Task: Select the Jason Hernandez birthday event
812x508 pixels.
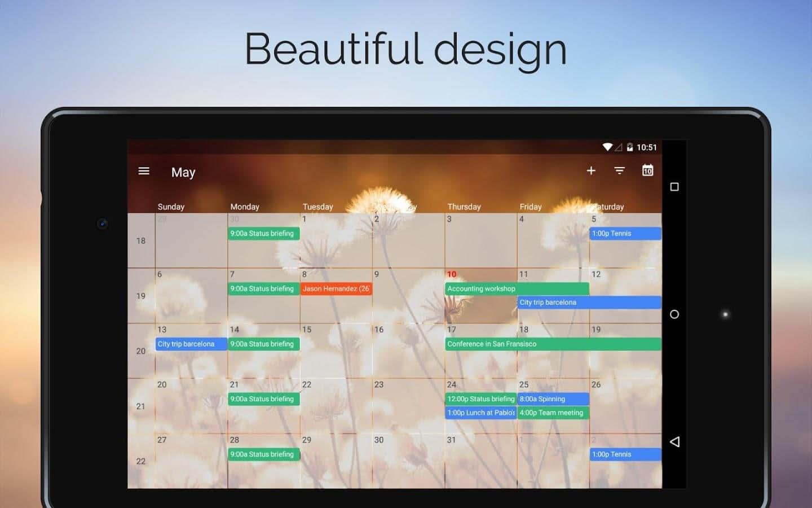Action: [336, 288]
